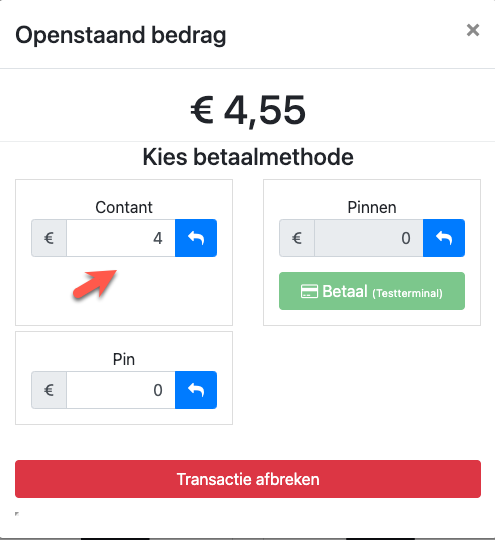Click the red arrow annotation under Contant
Image resolution: width=495 pixels, height=540 pixels.
click(95, 283)
